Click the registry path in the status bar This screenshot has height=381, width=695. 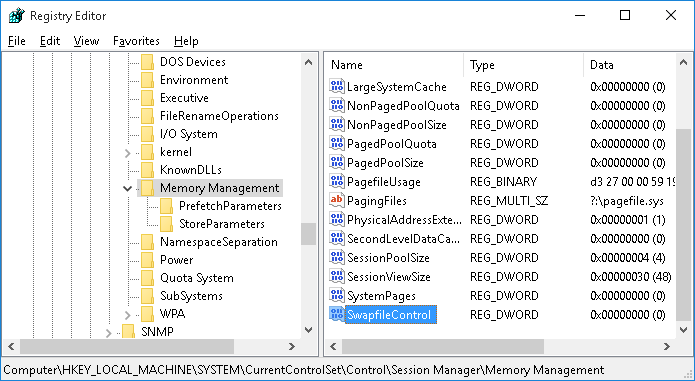pos(304,370)
